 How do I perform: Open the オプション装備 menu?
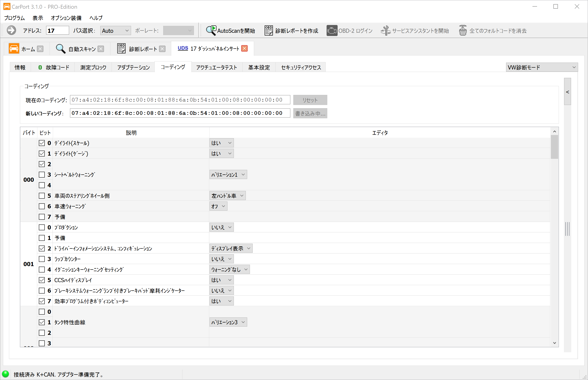[x=66, y=18]
